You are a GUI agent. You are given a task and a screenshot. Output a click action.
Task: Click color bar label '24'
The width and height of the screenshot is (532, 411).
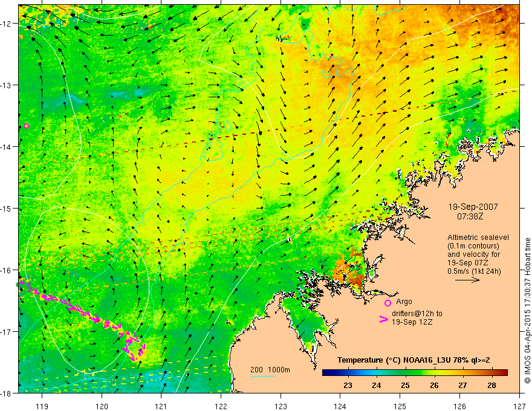tap(376, 385)
